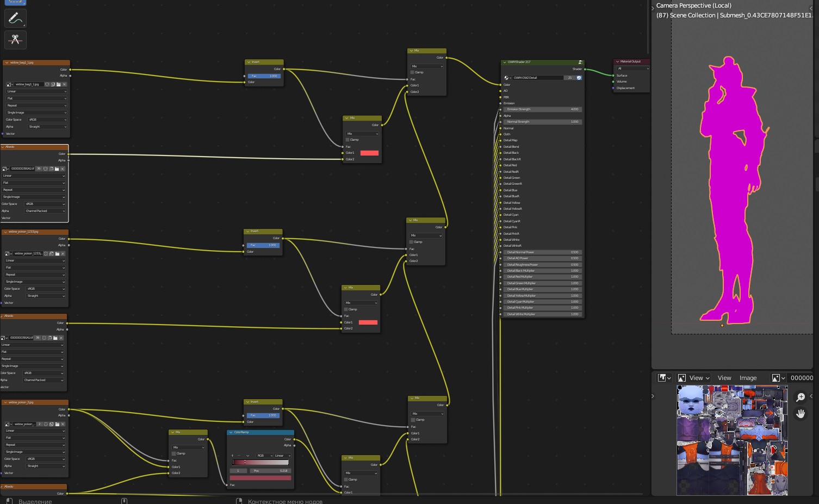Toggle Clamp on Mix node left of ColorRamp
The height and width of the screenshot is (504, 819).
[173, 453]
